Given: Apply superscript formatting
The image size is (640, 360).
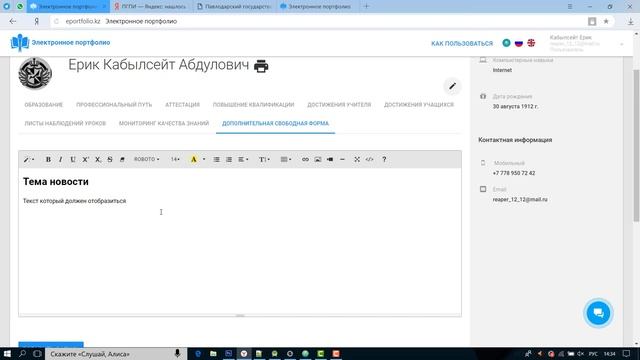Looking at the screenshot, I should tap(85, 160).
